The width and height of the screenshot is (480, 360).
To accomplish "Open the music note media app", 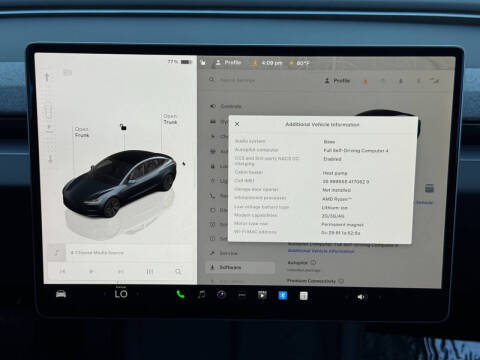I will (x=201, y=294).
